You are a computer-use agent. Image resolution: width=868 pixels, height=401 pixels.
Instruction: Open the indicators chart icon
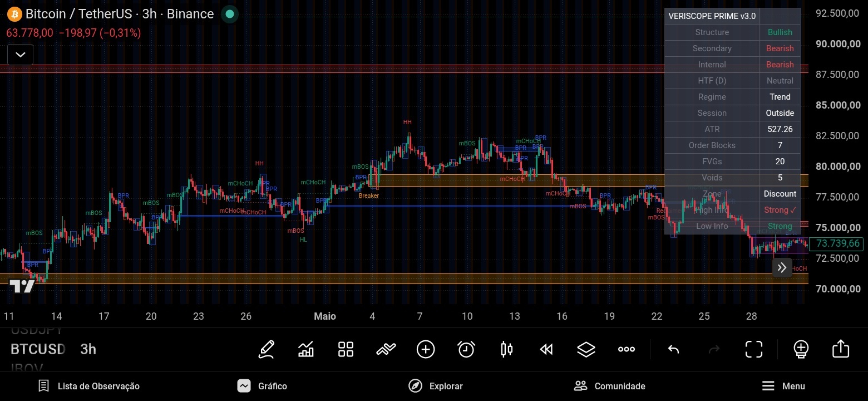pyautogui.click(x=306, y=349)
